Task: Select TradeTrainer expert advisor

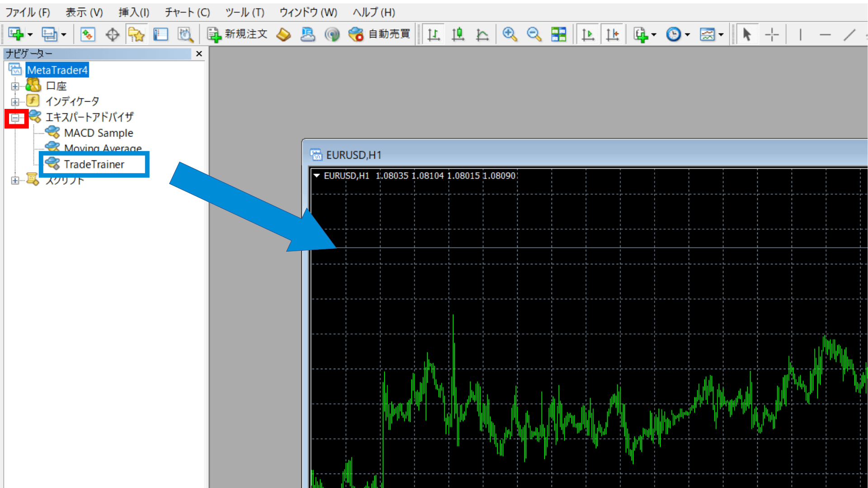Action: (x=94, y=164)
